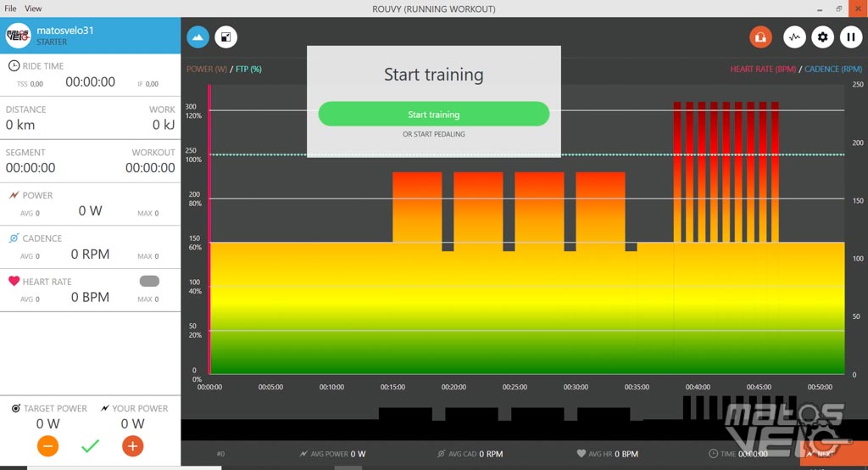
Task: Click the red workout progress cursor line
Action: [x=209, y=229]
